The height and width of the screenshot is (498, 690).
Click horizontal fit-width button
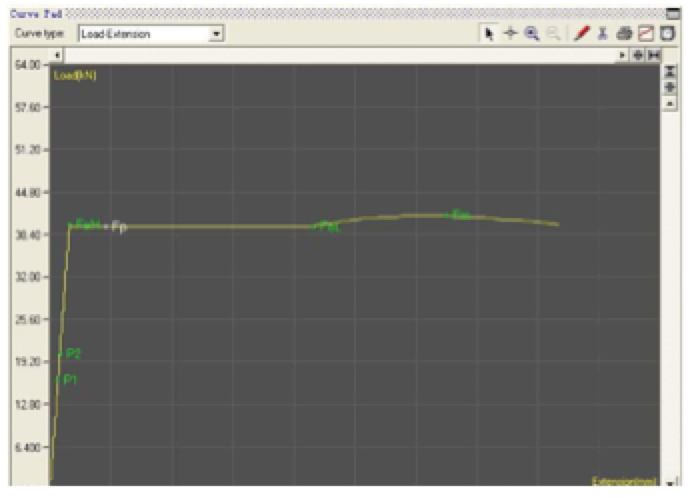point(654,54)
